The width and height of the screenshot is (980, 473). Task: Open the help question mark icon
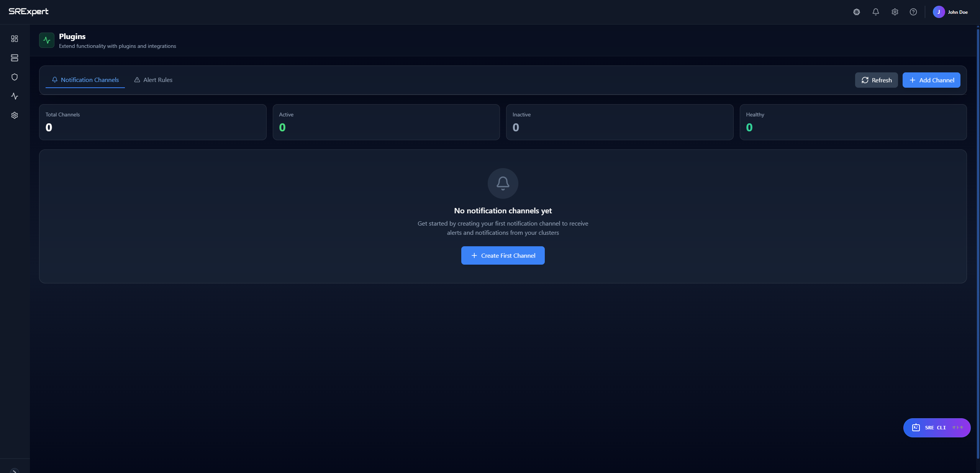point(913,11)
